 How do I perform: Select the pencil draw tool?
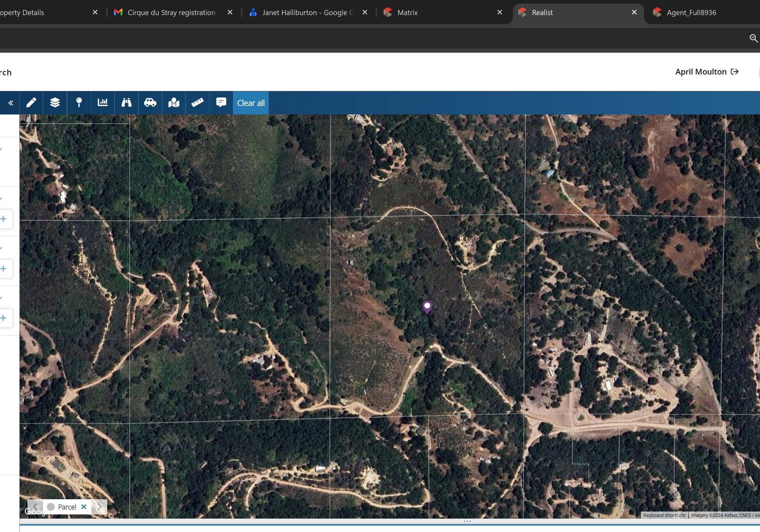pos(31,103)
